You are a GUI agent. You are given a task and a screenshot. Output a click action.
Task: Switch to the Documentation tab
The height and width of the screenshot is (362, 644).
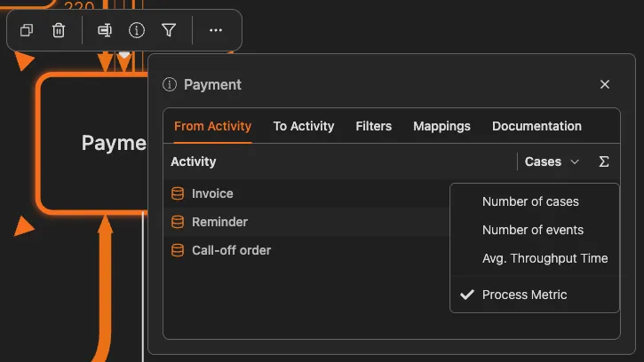tap(537, 126)
